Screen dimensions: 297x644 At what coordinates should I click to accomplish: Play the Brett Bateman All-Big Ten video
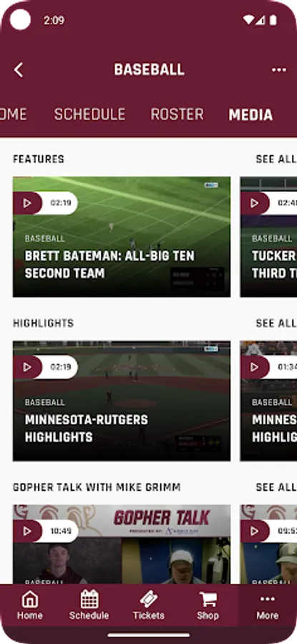click(x=27, y=203)
